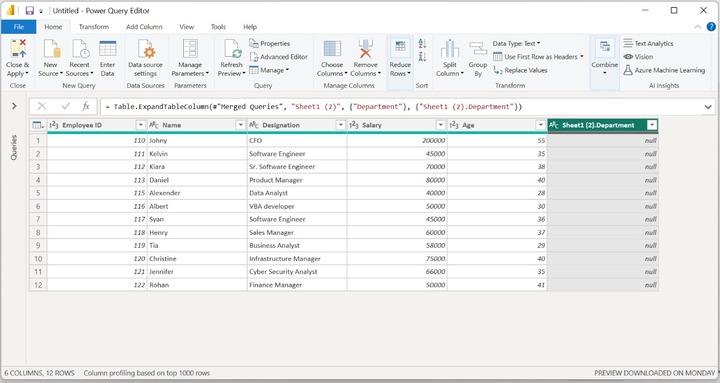Click the Save icon in title bar

[x=29, y=11]
